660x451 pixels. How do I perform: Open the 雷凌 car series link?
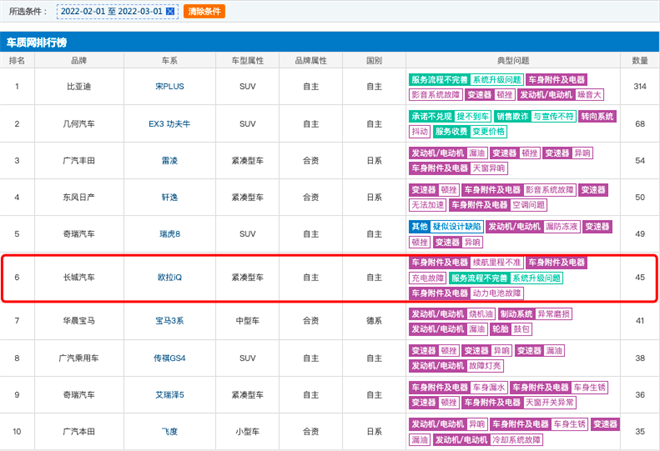pos(170,160)
